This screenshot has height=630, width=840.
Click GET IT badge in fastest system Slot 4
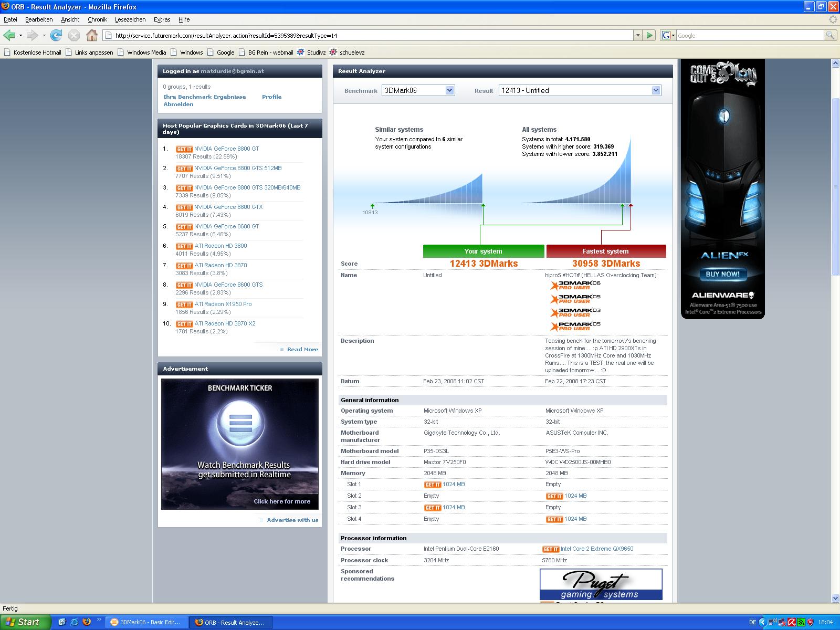click(554, 519)
